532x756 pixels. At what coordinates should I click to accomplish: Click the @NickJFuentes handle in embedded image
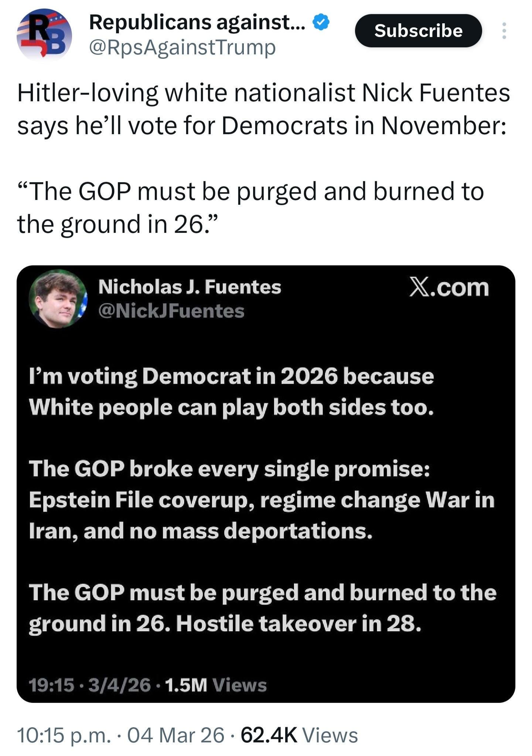click(x=171, y=311)
